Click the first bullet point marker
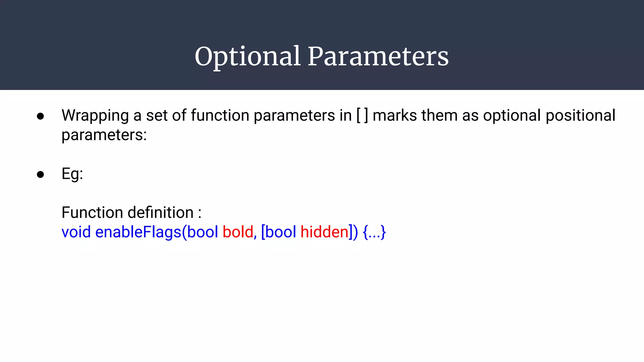 click(x=40, y=117)
